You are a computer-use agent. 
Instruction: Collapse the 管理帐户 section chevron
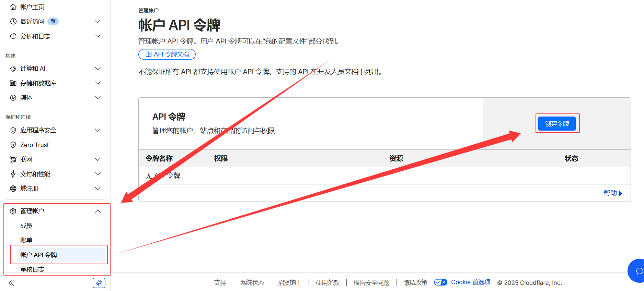(x=98, y=211)
